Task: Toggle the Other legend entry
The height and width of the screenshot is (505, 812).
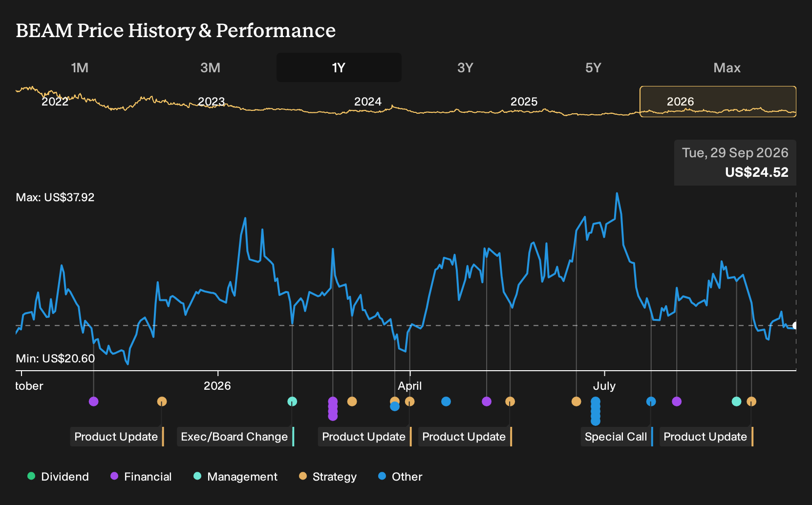Action: point(400,477)
